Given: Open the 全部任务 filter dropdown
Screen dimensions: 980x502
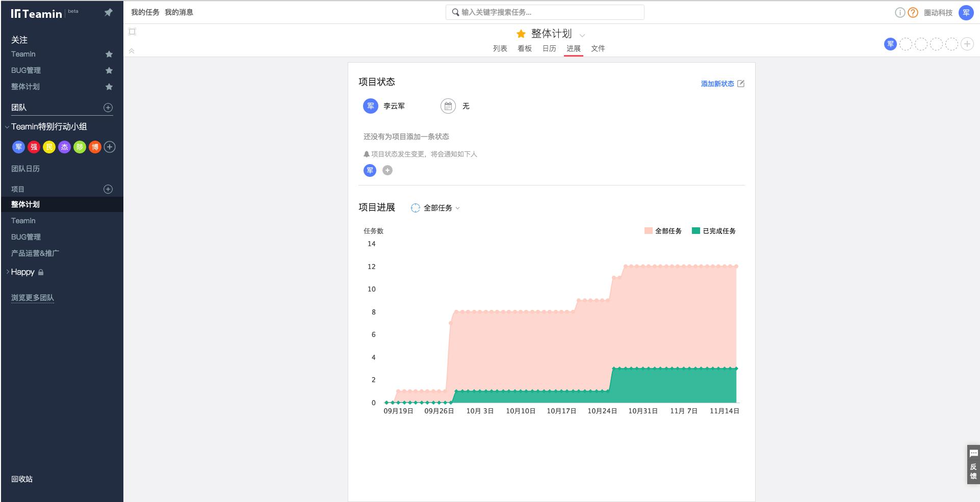Looking at the screenshot, I should [x=436, y=208].
